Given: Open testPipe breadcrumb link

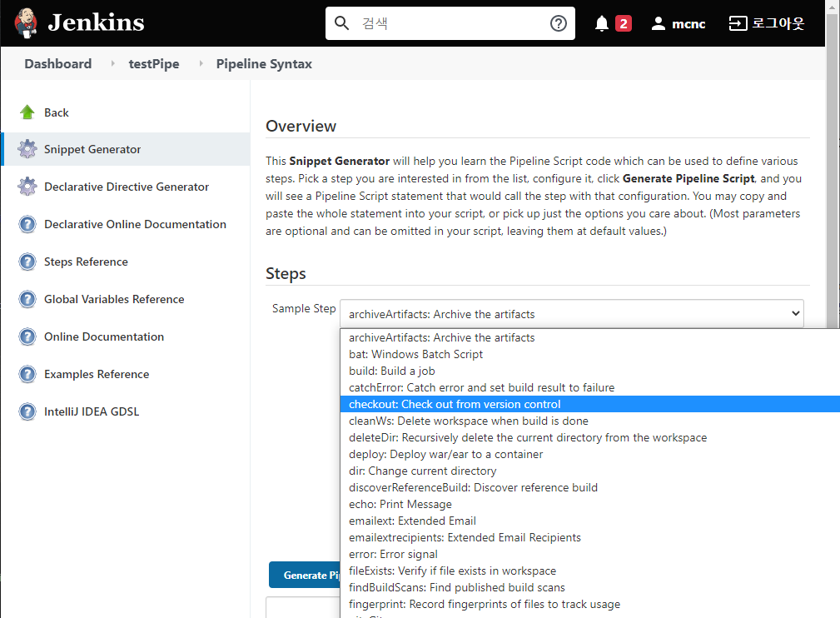Looking at the screenshot, I should coord(154,64).
